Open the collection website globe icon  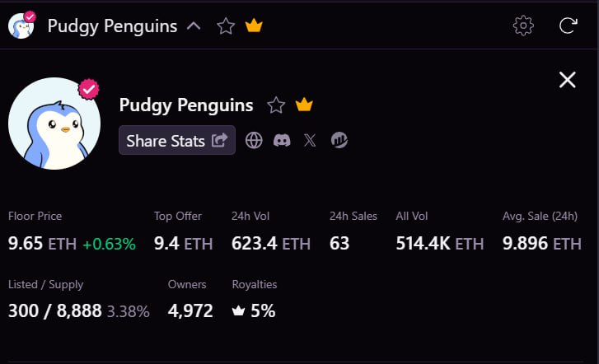[254, 140]
